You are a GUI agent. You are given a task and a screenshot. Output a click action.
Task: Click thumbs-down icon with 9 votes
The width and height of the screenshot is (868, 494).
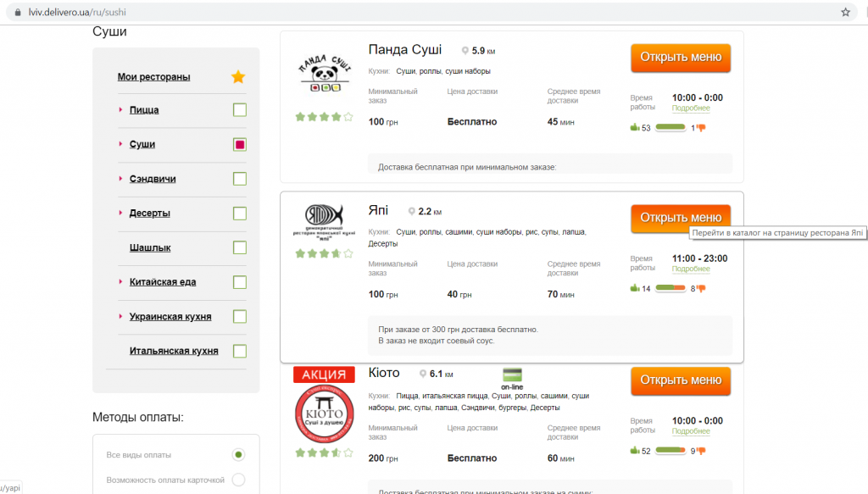[701, 451]
